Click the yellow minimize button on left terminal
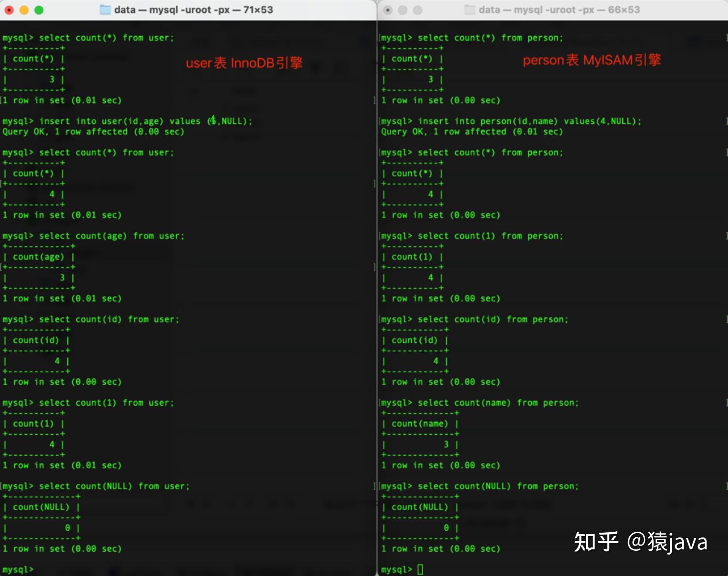This screenshot has width=728, height=576. click(x=23, y=9)
